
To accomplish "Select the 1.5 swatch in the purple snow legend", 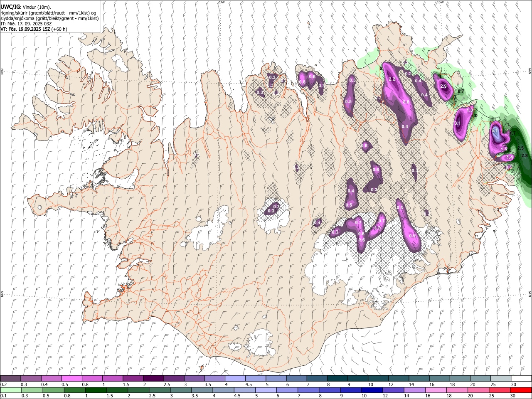I will click(133, 378).
